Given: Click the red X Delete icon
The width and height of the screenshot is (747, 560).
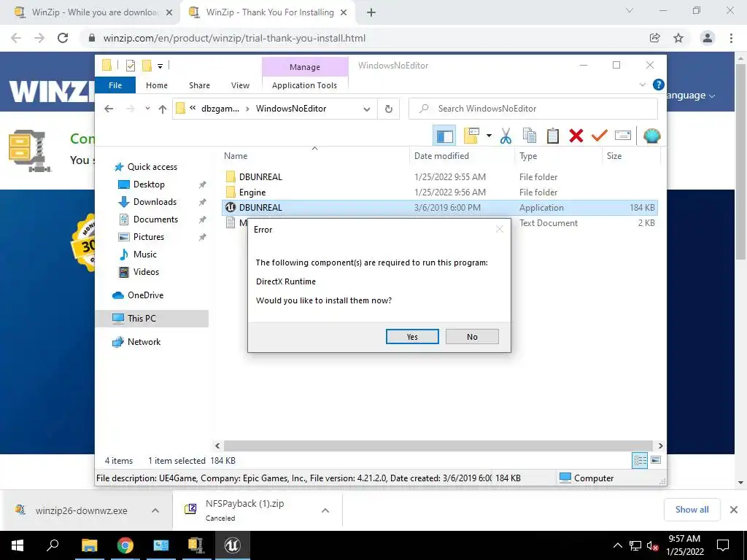Looking at the screenshot, I should tap(576, 136).
